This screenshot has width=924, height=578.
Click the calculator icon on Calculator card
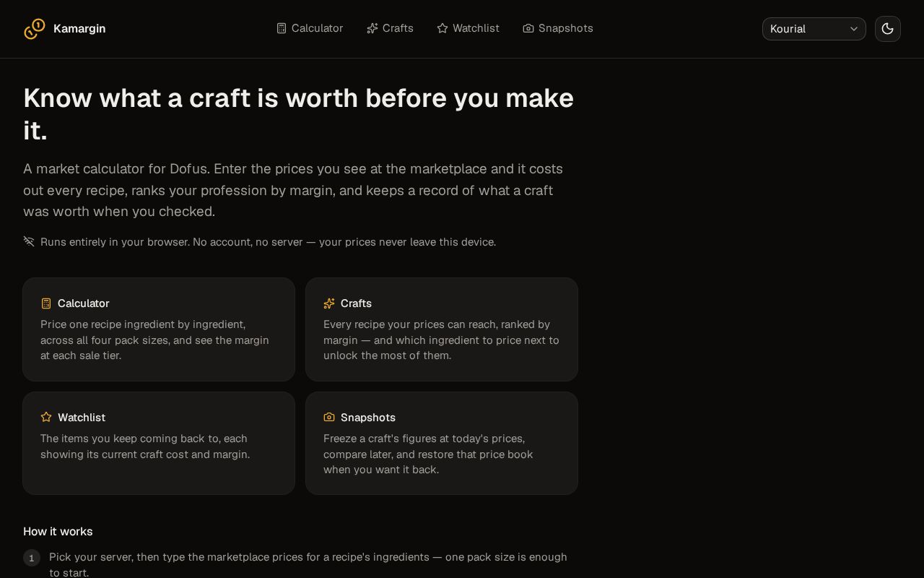click(x=46, y=303)
